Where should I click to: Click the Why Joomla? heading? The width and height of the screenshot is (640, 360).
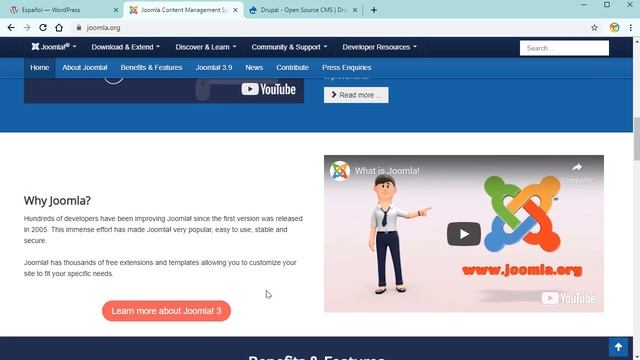57,201
